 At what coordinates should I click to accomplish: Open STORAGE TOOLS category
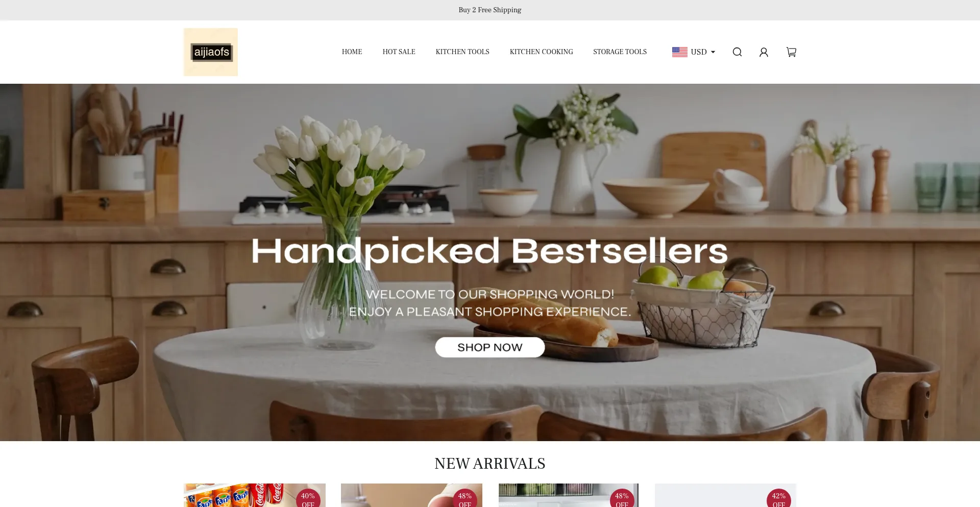click(620, 52)
